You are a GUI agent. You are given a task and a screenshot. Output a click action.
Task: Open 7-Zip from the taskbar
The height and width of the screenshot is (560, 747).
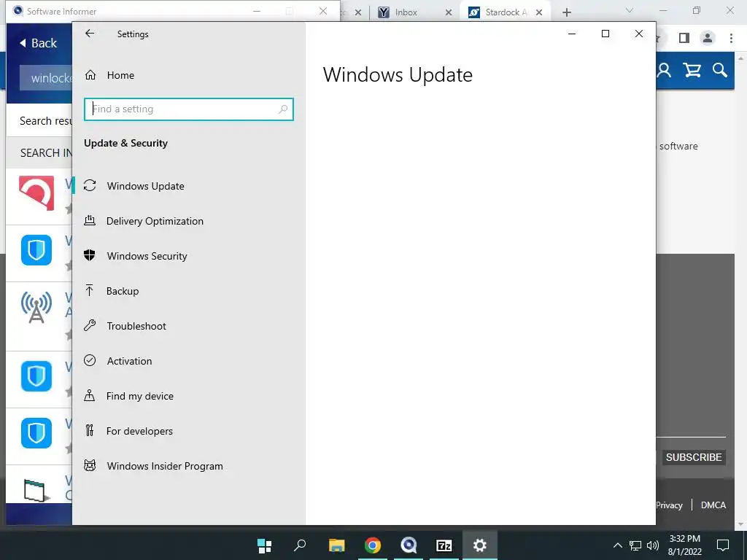pos(444,545)
